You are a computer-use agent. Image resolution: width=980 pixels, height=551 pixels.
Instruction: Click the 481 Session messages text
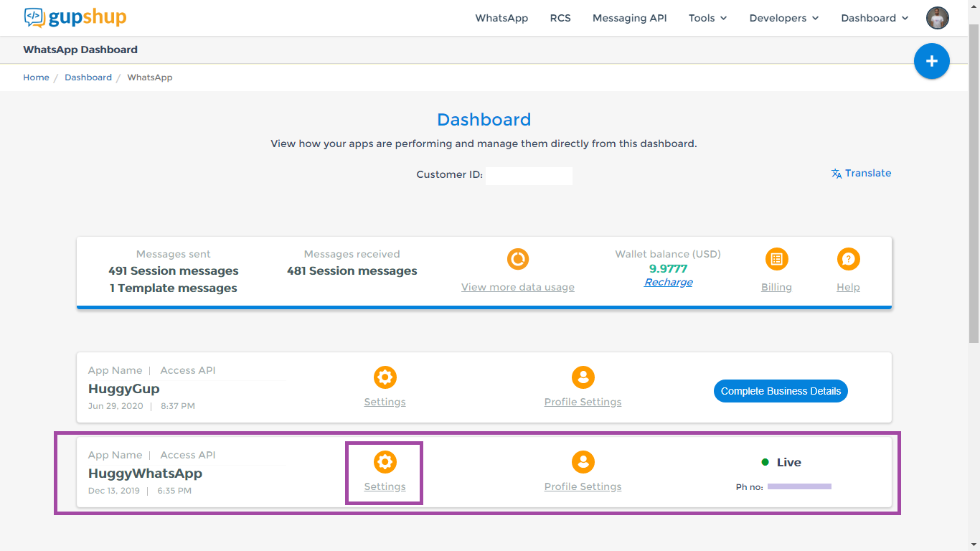352,271
